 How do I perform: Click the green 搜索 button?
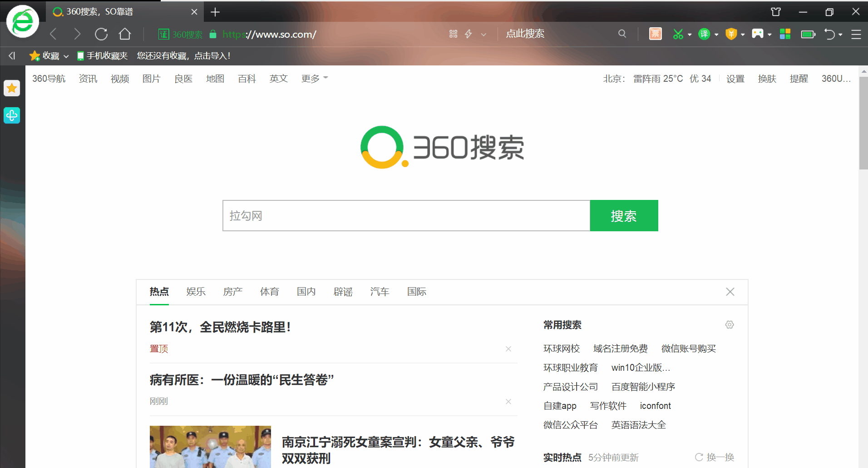[x=624, y=216]
